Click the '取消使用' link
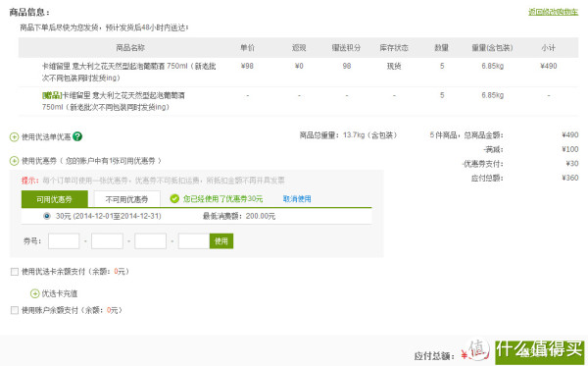 click(x=297, y=198)
